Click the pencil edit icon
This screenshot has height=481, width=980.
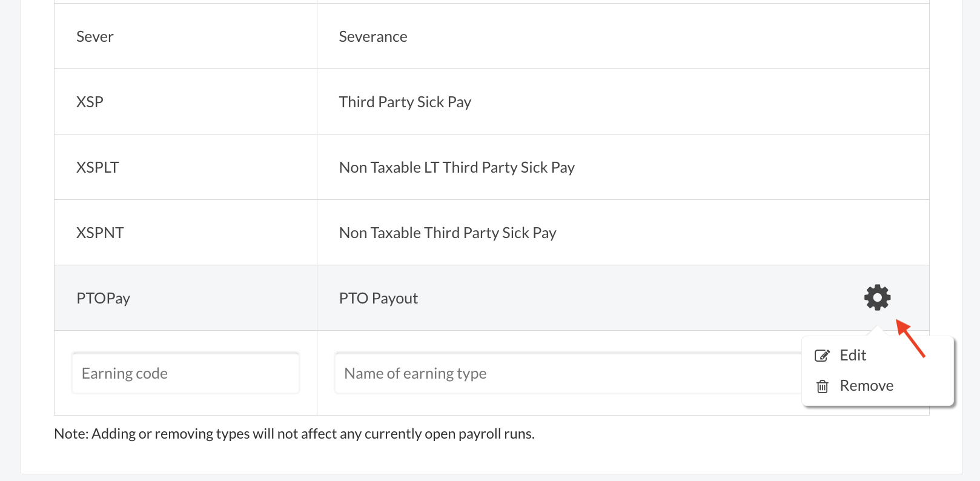[x=822, y=356]
